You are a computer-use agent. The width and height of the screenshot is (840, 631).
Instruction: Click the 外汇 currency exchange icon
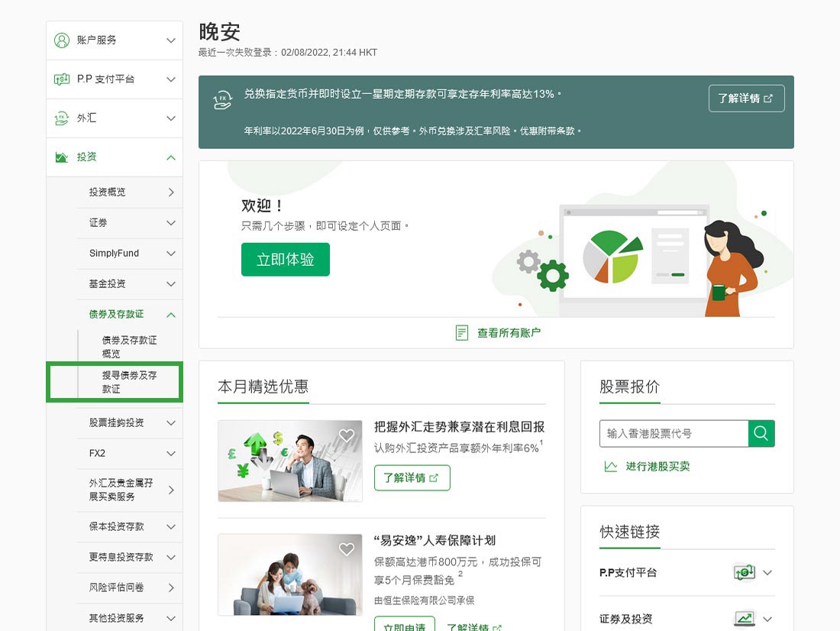click(x=62, y=118)
